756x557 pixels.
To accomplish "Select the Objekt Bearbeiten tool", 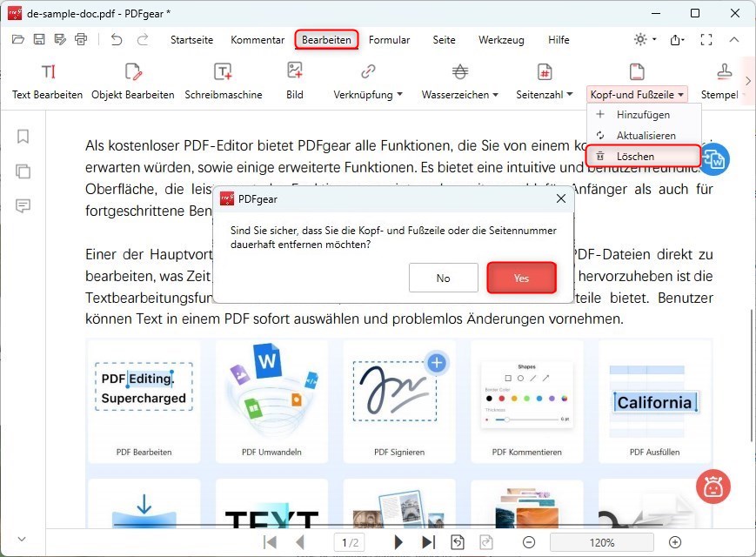I will tap(133, 82).
